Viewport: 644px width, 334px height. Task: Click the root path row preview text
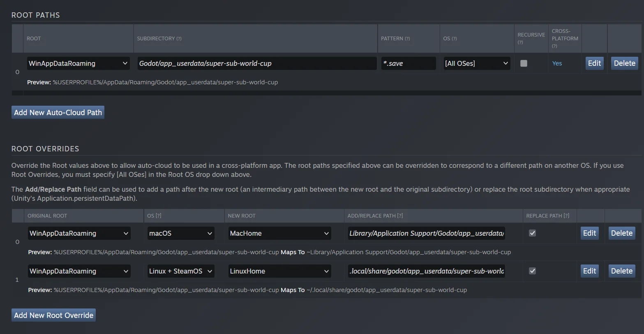click(152, 82)
